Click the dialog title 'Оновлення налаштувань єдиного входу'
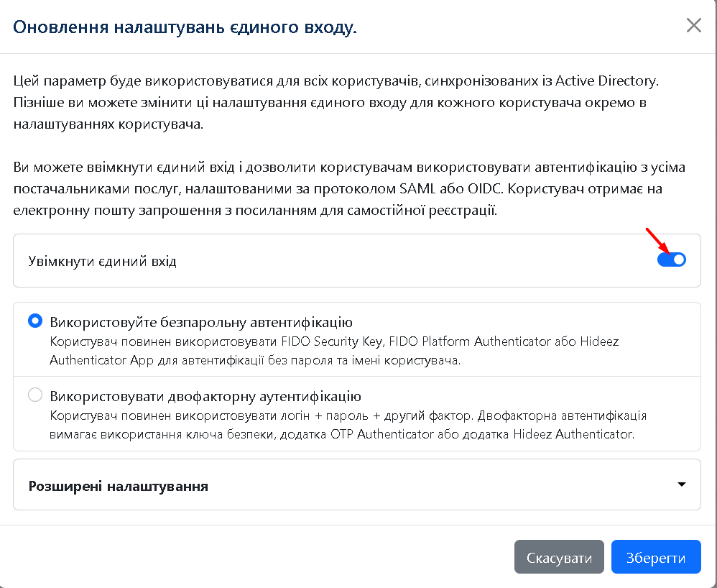This screenshot has height=588, width=717. [185, 28]
